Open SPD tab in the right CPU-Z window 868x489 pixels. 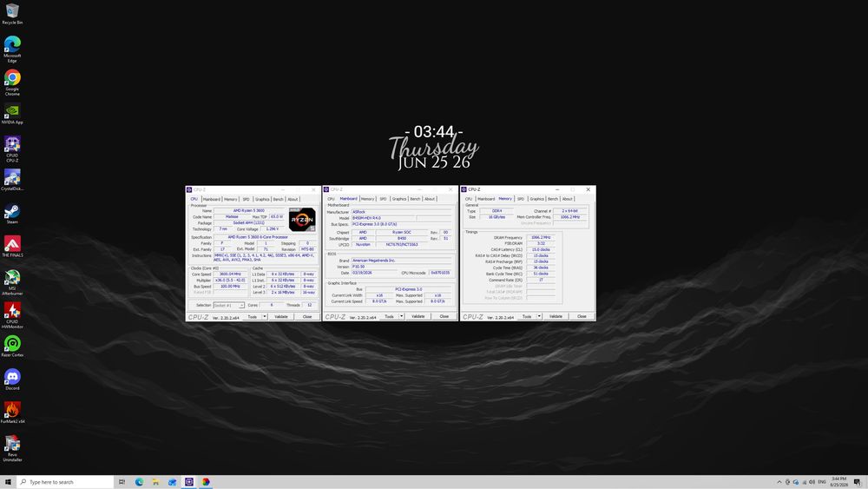(520, 198)
